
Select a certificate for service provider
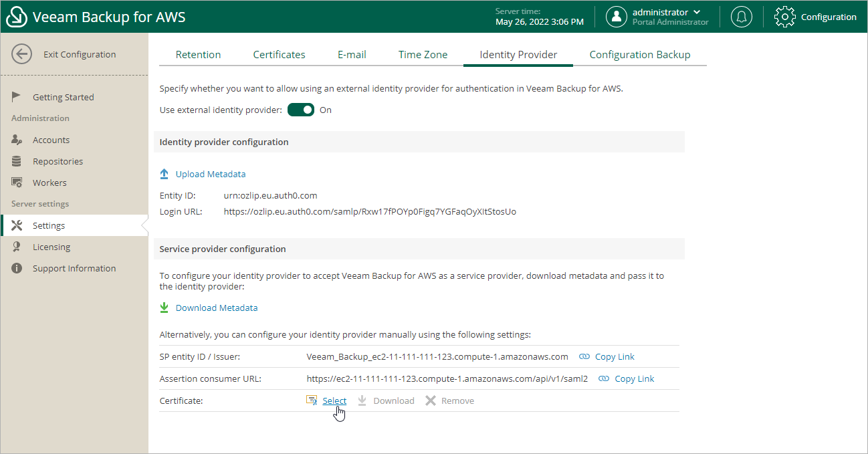pyautogui.click(x=334, y=401)
